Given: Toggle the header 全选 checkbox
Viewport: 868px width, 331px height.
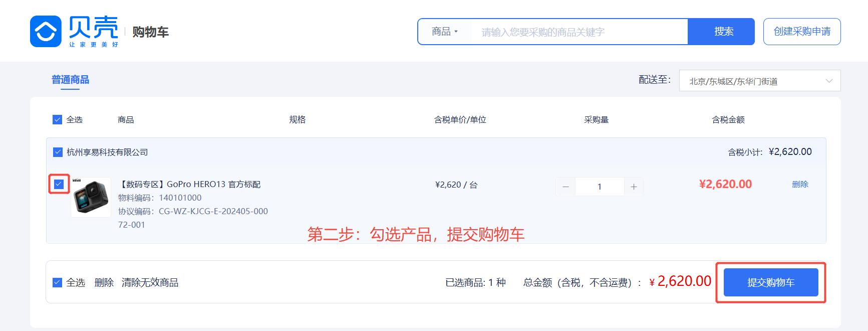Looking at the screenshot, I should 57,119.
